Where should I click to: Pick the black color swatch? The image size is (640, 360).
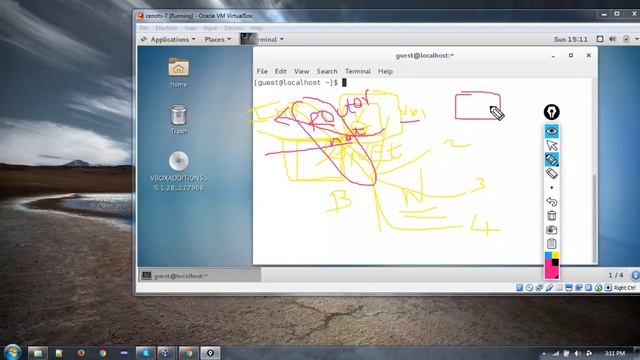click(556, 262)
